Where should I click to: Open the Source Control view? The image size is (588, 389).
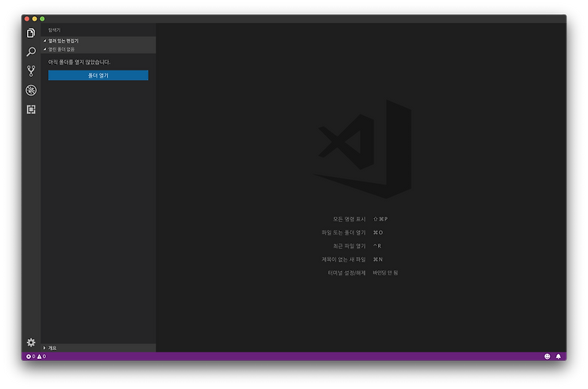[31, 71]
